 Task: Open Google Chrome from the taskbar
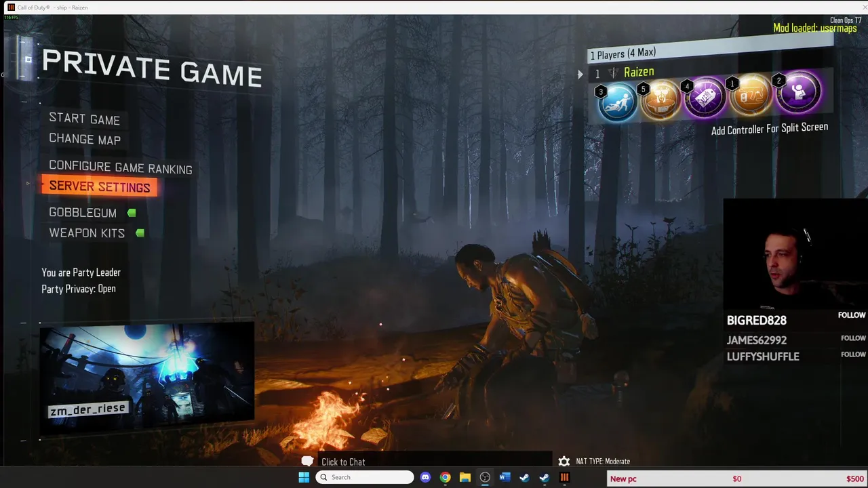pos(445,477)
